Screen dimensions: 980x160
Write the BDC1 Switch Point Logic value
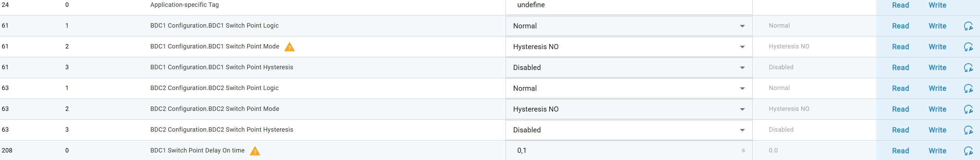pos(937,26)
